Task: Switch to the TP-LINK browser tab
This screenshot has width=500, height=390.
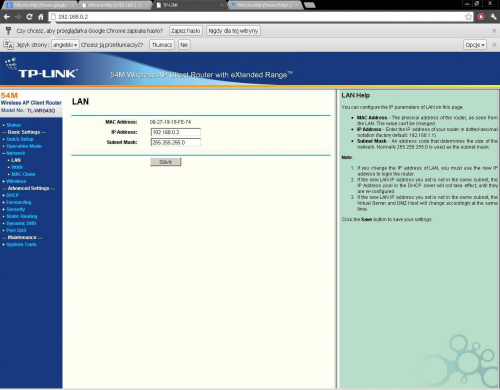Action: [189, 5]
